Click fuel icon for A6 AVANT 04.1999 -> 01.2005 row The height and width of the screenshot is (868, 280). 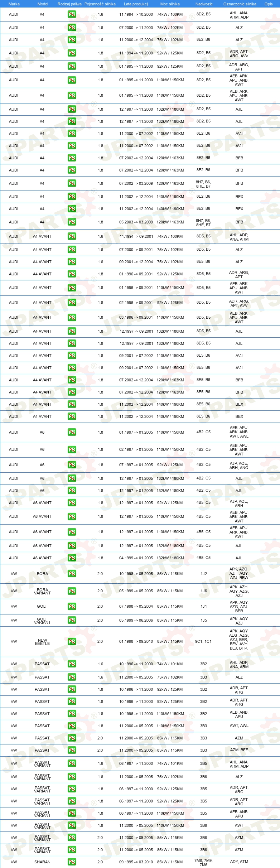[x=72, y=558]
